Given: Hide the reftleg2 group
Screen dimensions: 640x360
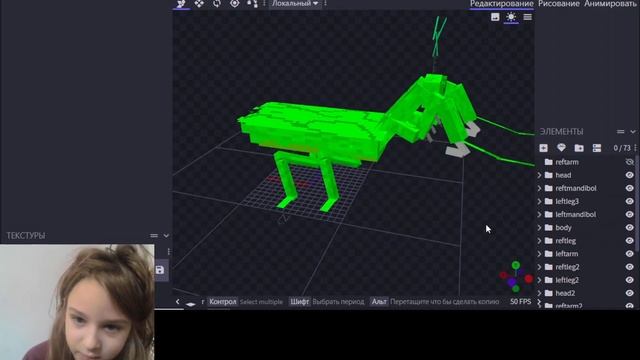Looking at the screenshot, I should point(630,267).
